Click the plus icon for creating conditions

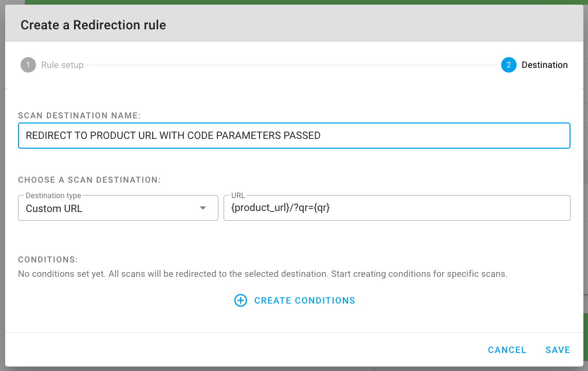[x=241, y=301]
